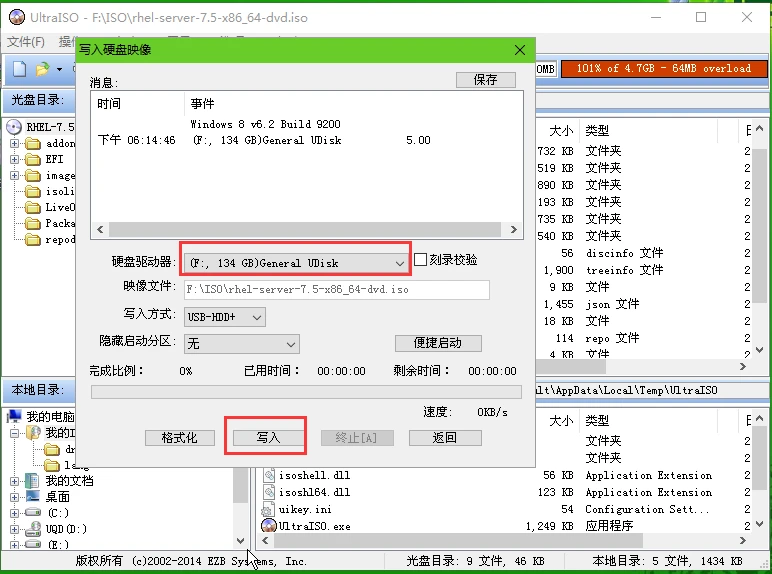The width and height of the screenshot is (772, 574).
Task: Click the 保存 button
Action: pos(485,80)
